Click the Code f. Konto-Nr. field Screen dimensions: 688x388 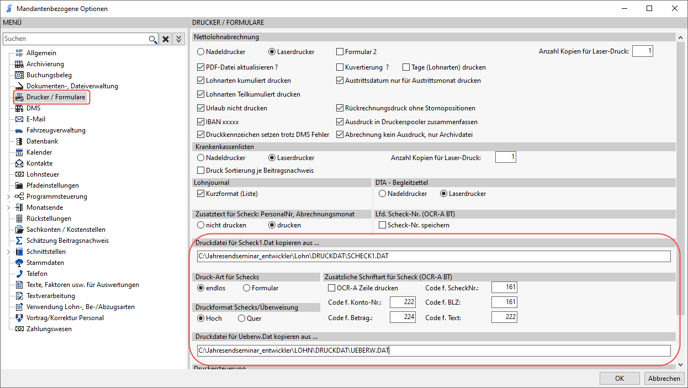403,302
